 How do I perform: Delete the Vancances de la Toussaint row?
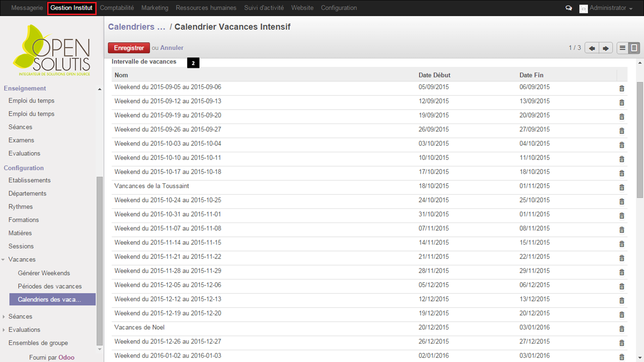(x=621, y=187)
